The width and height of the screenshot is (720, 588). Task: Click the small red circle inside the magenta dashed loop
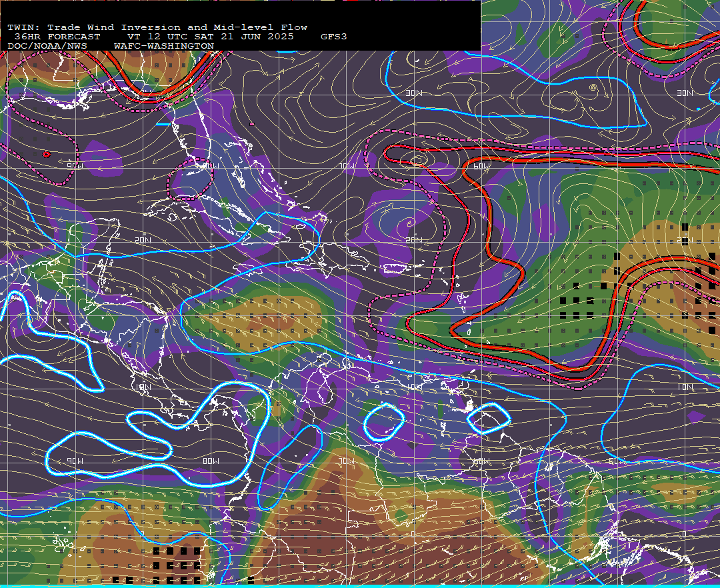coord(46,154)
